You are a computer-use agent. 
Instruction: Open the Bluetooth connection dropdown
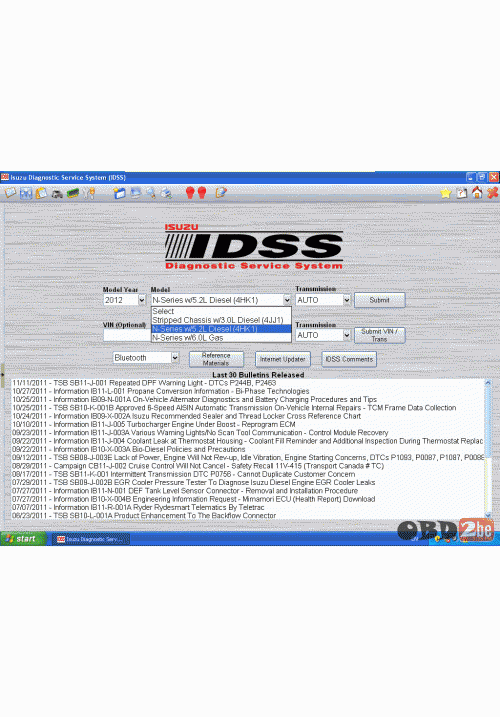pyautogui.click(x=175, y=358)
